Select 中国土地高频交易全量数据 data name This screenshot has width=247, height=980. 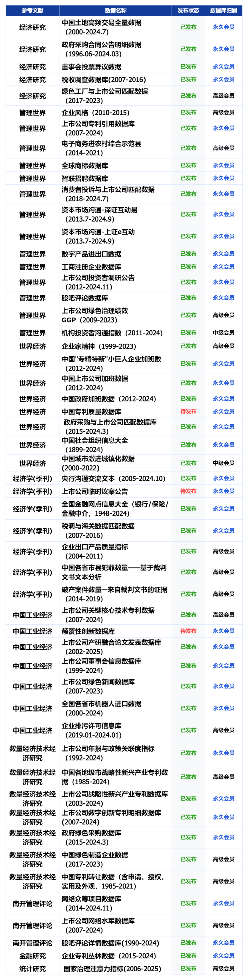(102, 27)
